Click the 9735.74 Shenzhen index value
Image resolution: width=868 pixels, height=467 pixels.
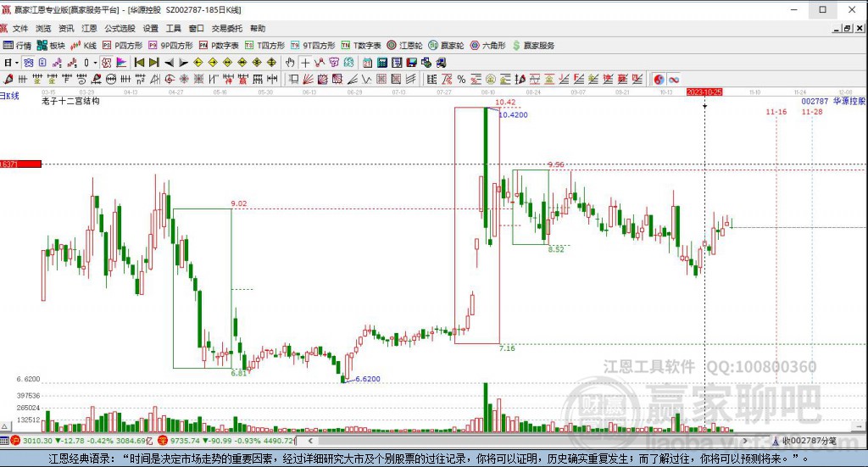185,441
